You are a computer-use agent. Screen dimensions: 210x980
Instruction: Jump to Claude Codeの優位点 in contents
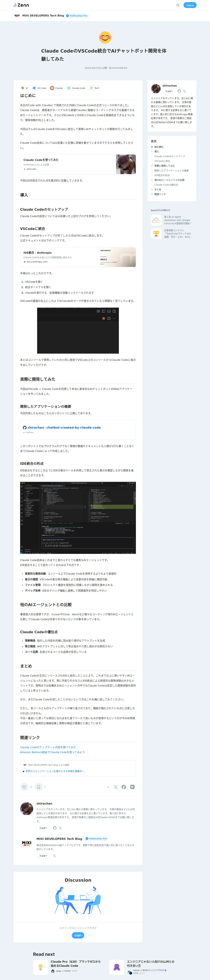166,185
